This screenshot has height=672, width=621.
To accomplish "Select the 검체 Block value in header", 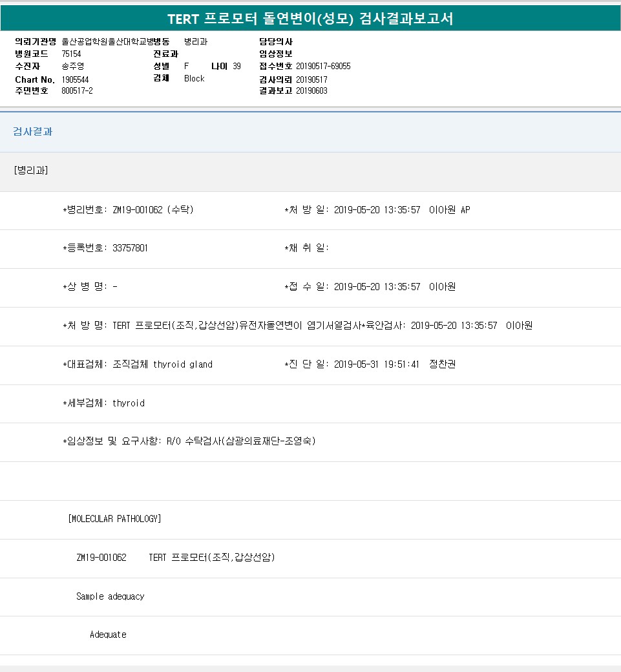I will coord(194,79).
